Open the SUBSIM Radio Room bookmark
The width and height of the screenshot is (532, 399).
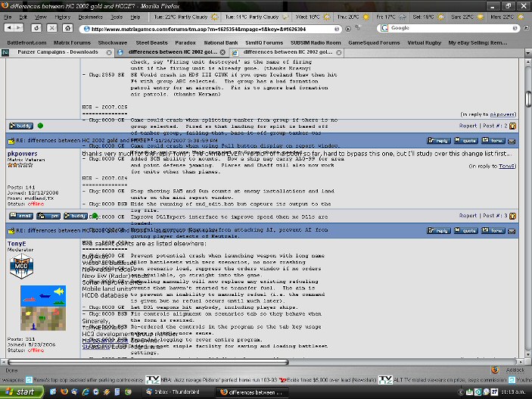point(316,43)
